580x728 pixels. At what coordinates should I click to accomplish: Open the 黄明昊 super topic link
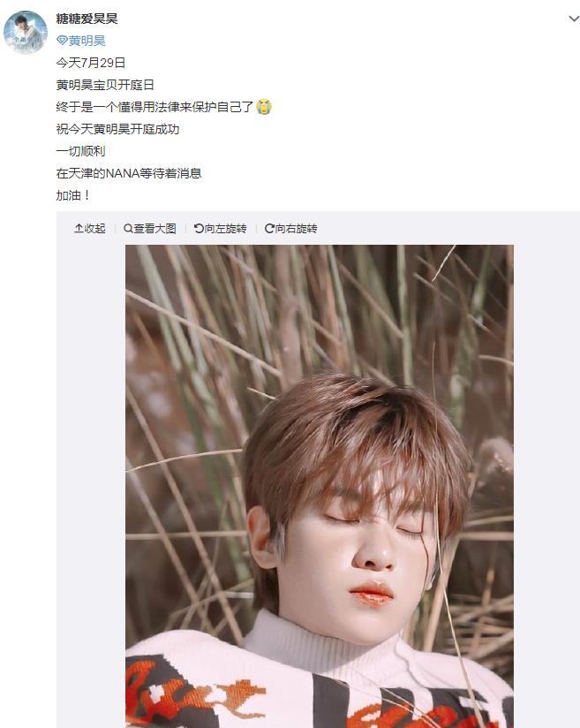point(87,41)
